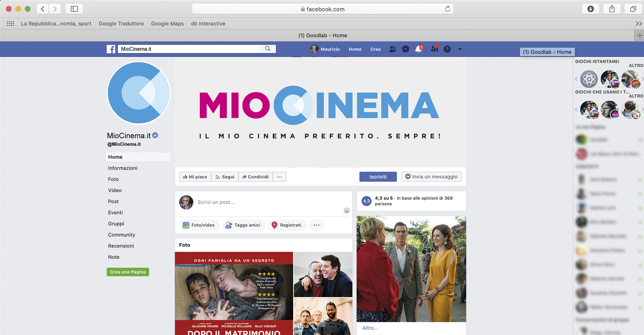Screen dimensions: 644x335
Task: Click the Quiz game icon
Action: (x=609, y=110)
